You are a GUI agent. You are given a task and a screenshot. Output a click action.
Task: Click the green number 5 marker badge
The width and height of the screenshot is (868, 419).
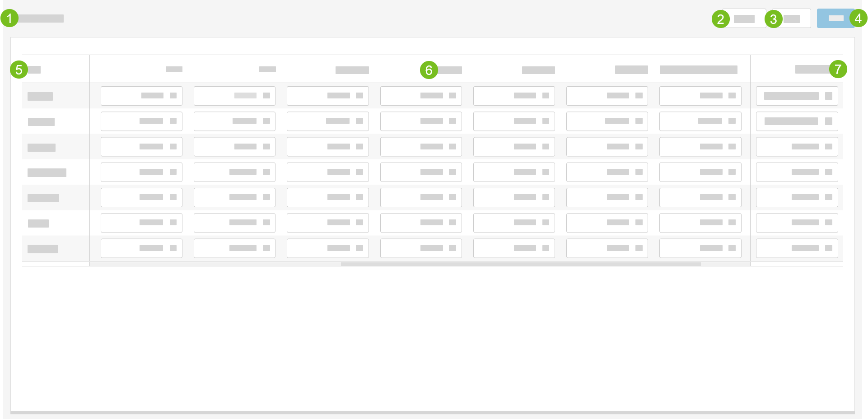(19, 70)
